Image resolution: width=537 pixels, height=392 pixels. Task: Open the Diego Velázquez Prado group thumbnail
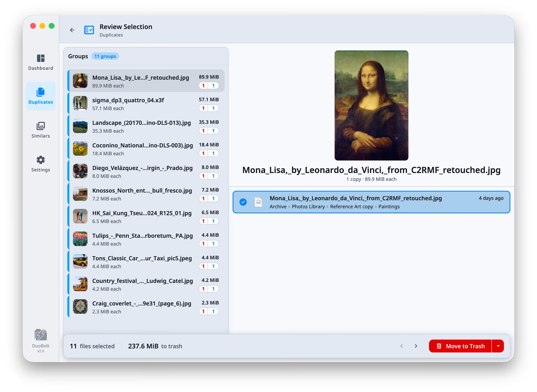[x=80, y=171]
